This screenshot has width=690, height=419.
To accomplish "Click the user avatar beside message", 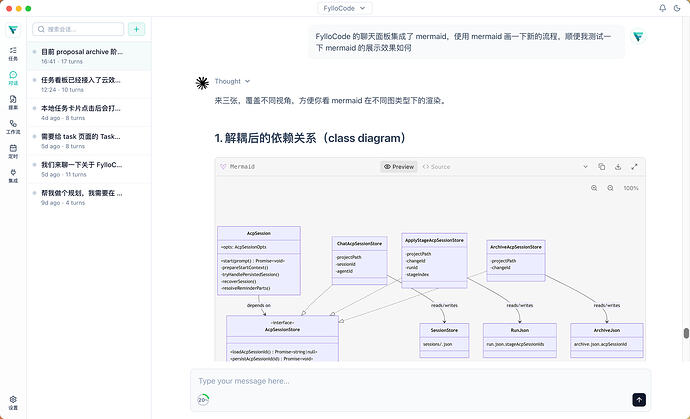I will pos(638,37).
